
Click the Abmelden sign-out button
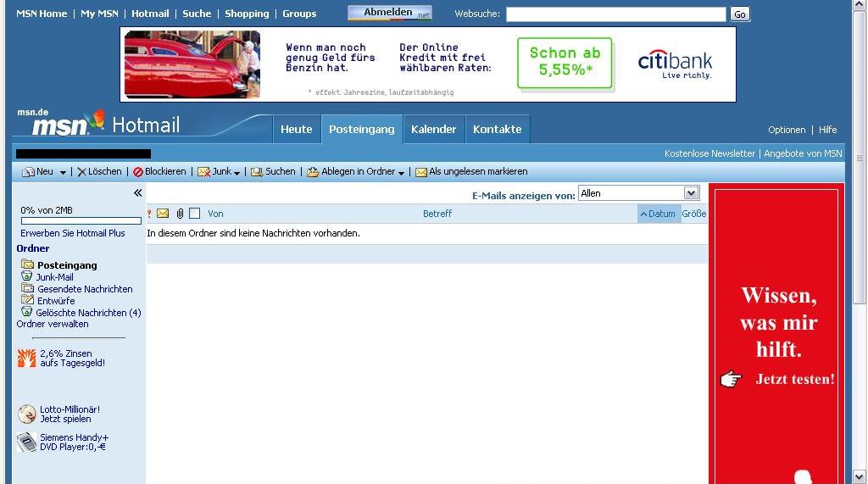click(390, 13)
